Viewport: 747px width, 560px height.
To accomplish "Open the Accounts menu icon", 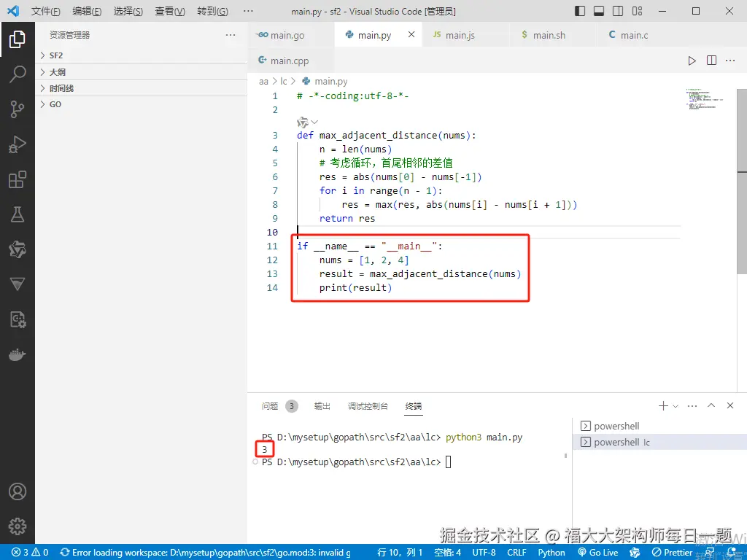I will [18, 491].
